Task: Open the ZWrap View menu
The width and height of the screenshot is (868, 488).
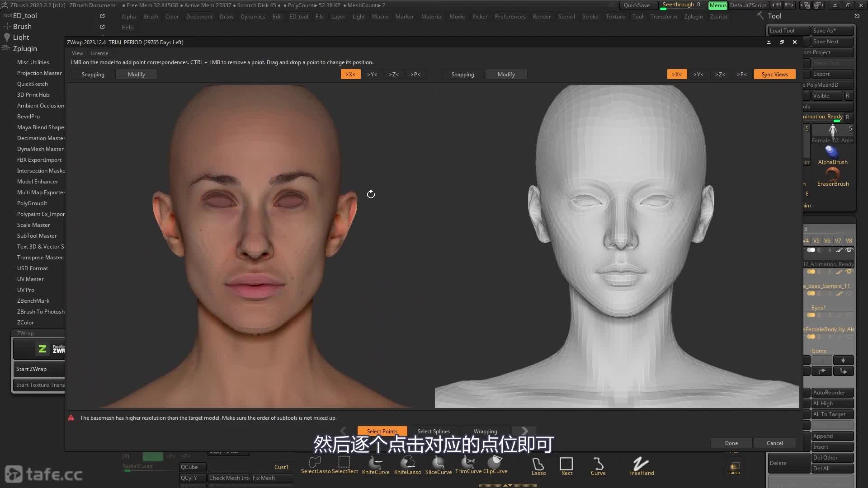Action: tap(77, 53)
